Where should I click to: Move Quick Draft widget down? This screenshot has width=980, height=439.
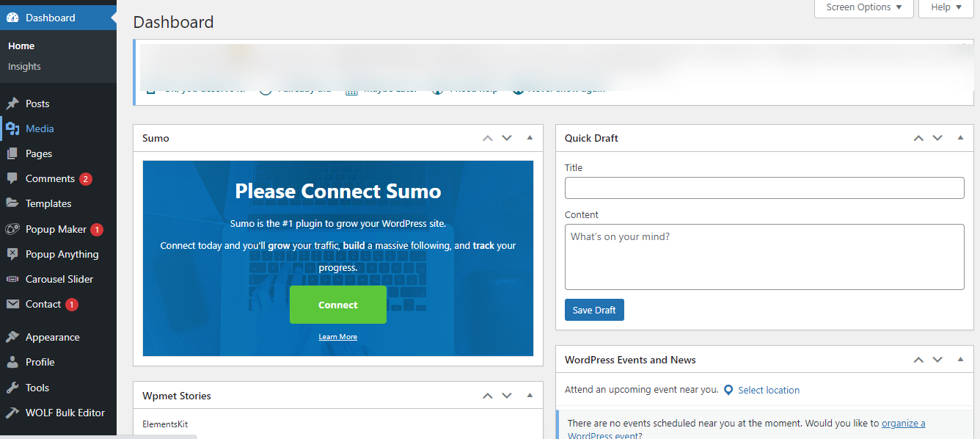(937, 138)
